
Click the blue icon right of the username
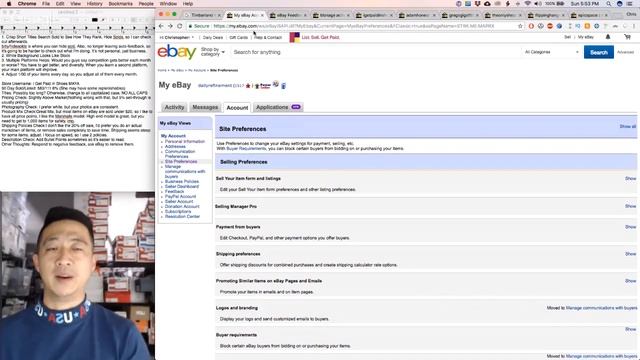tap(283, 86)
